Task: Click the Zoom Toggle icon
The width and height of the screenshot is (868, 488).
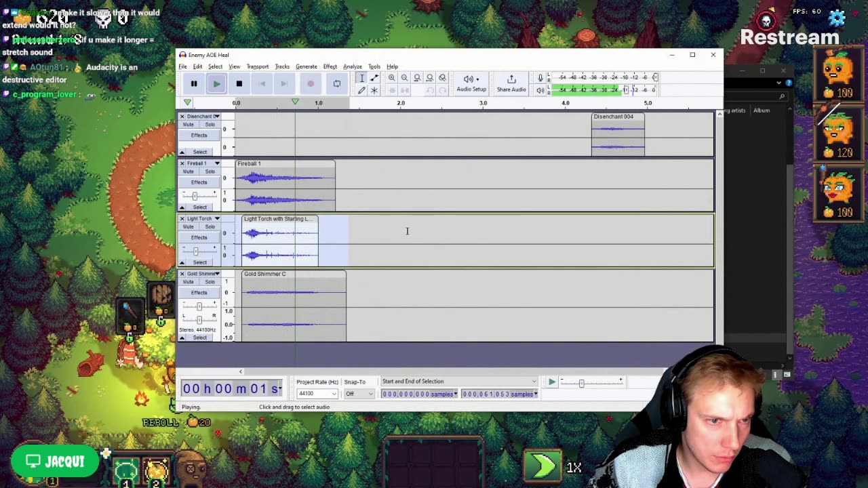Action: point(442,78)
